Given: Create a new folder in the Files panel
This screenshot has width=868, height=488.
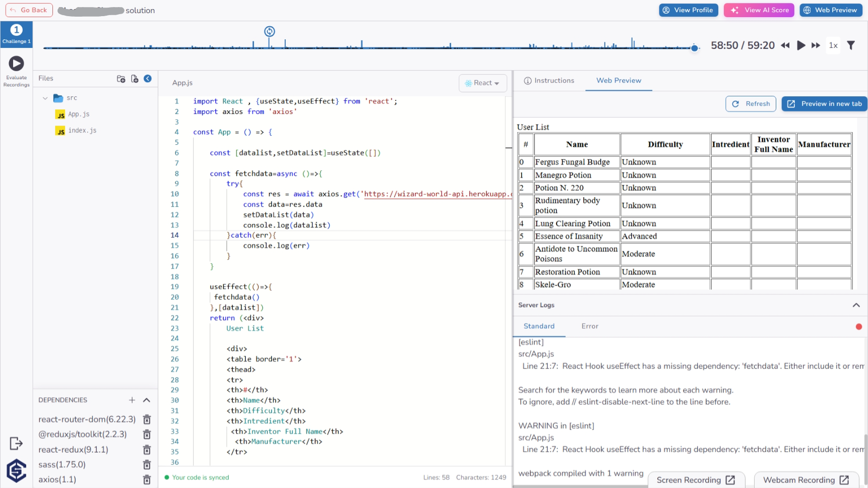Looking at the screenshot, I should pyautogui.click(x=121, y=79).
